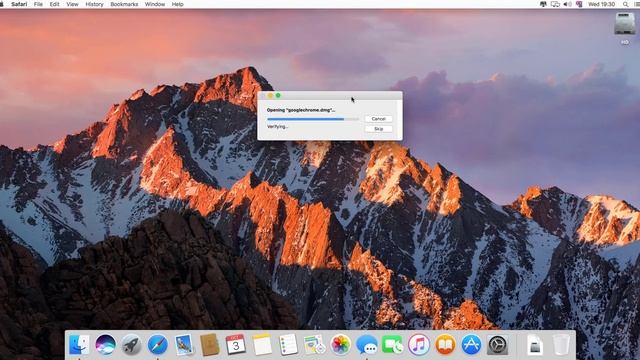640x360 pixels.
Task: Click the Wed 19:30 clock
Action: (x=602, y=4)
